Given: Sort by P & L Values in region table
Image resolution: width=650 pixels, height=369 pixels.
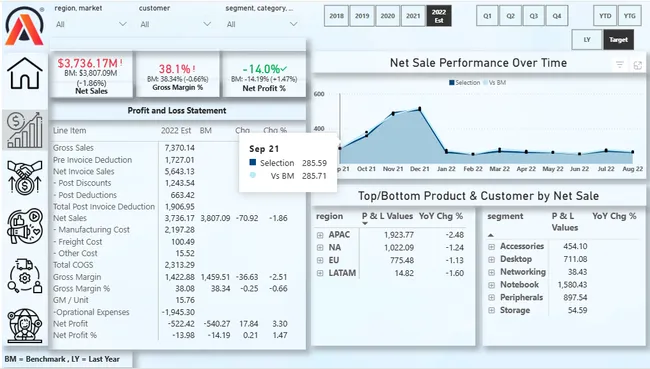Looking at the screenshot, I should pyautogui.click(x=387, y=216).
